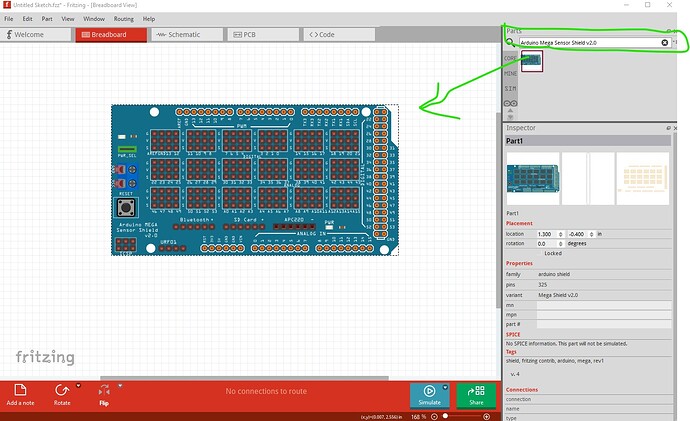Viewport: 690px width, 421px height.
Task: Click the green PWR_SEL jumper on shield
Action: tap(127, 149)
